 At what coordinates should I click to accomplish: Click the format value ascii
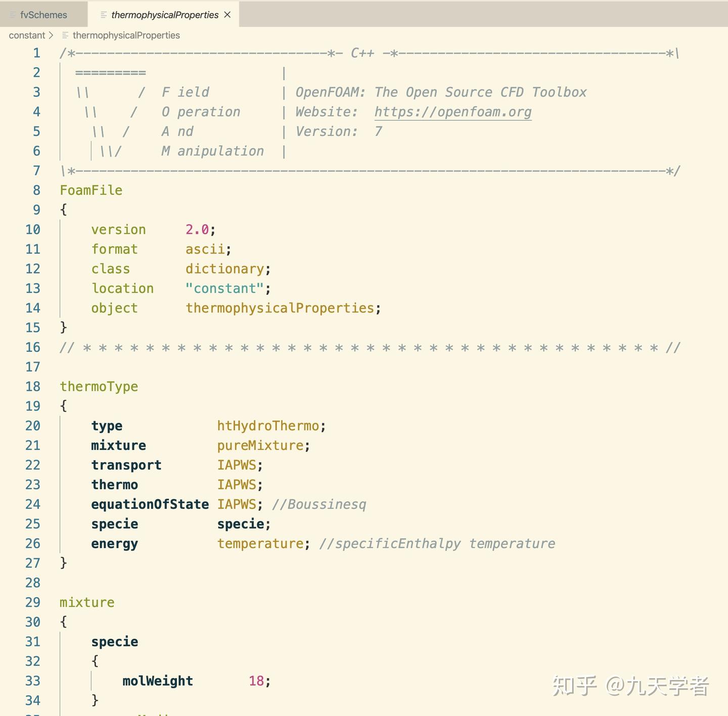click(x=205, y=249)
